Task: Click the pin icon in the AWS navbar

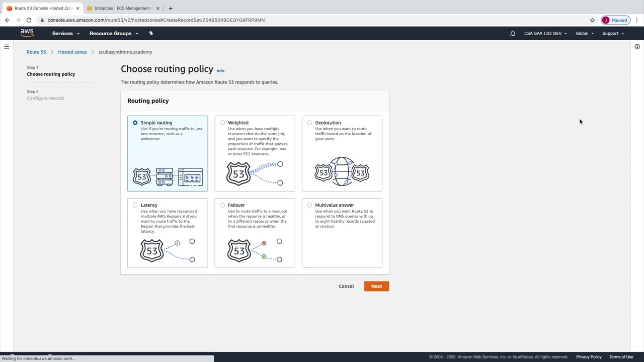Action: click(151, 33)
